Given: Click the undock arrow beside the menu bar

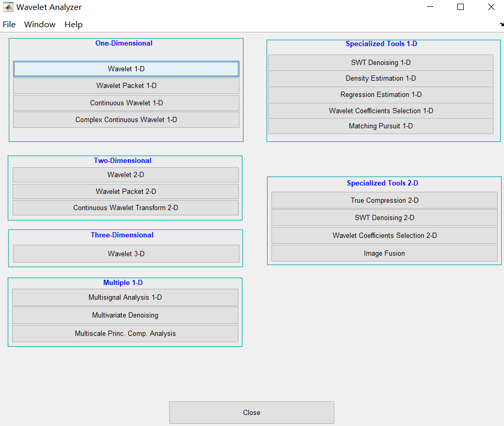Looking at the screenshot, I should click(501, 25).
